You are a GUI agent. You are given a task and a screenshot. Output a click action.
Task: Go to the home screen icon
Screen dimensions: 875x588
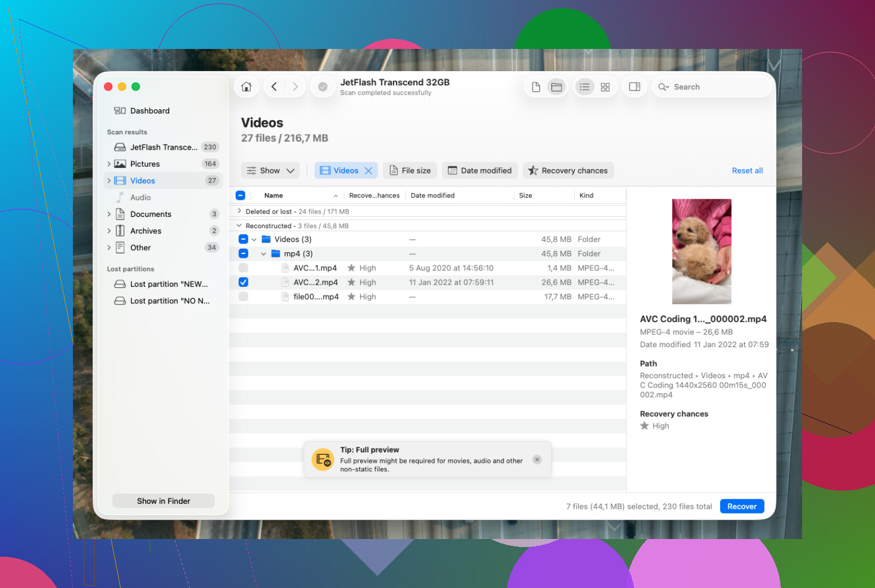246,87
